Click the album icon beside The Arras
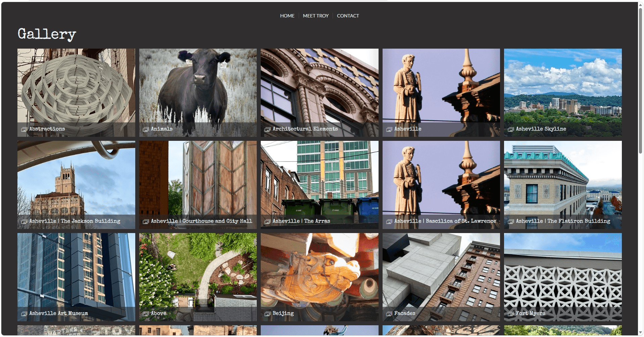 coord(267,221)
